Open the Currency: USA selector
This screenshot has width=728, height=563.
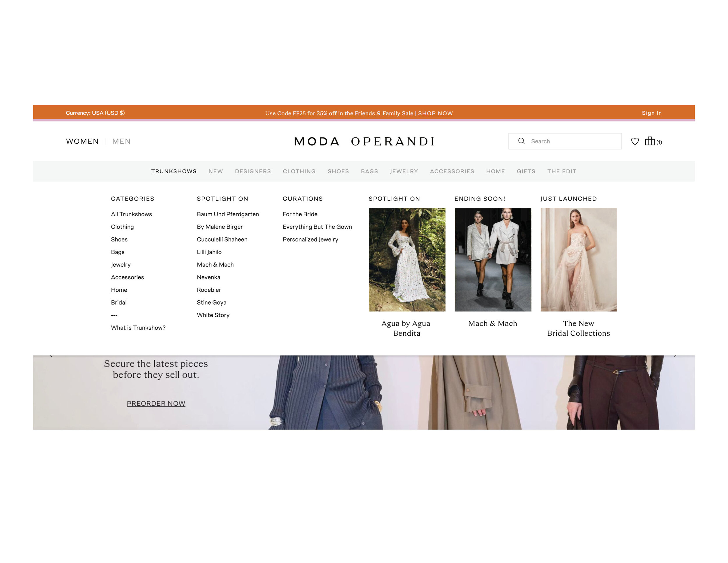click(95, 113)
